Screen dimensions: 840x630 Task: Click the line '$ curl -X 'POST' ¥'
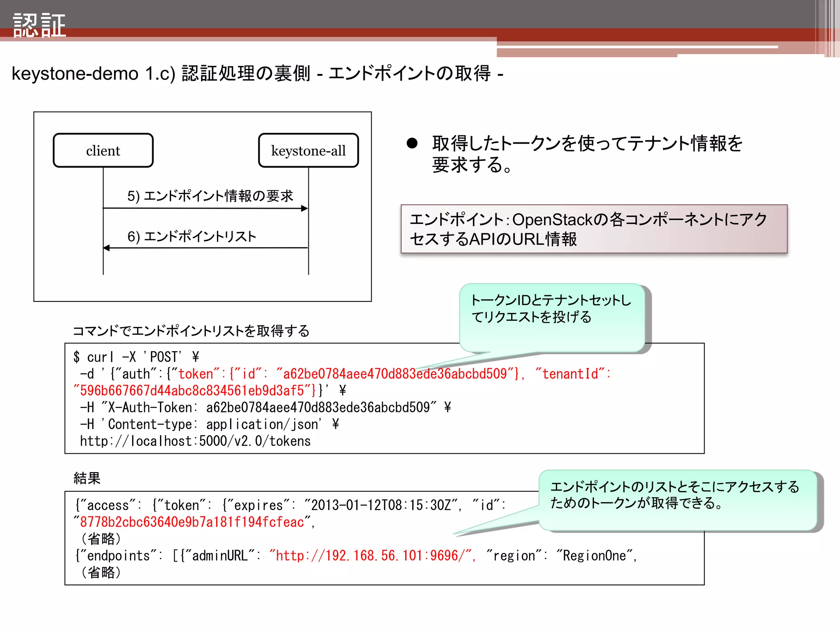(x=136, y=357)
